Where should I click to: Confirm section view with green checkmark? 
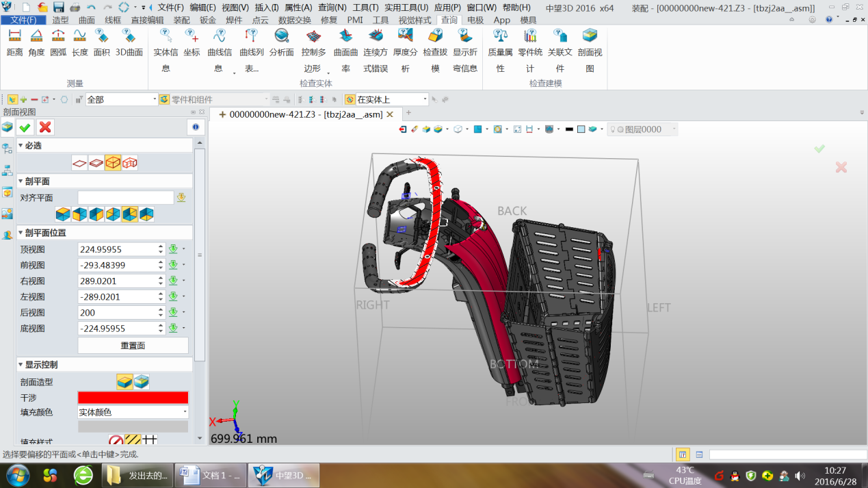[25, 127]
